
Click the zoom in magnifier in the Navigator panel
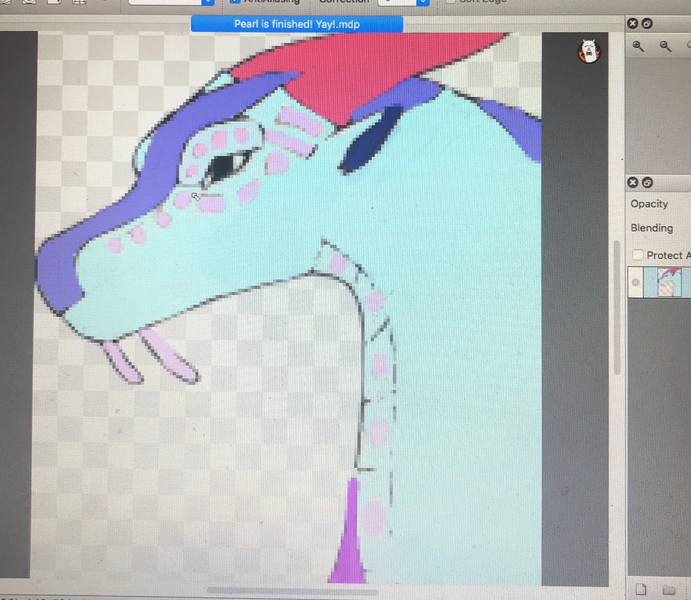[x=638, y=46]
